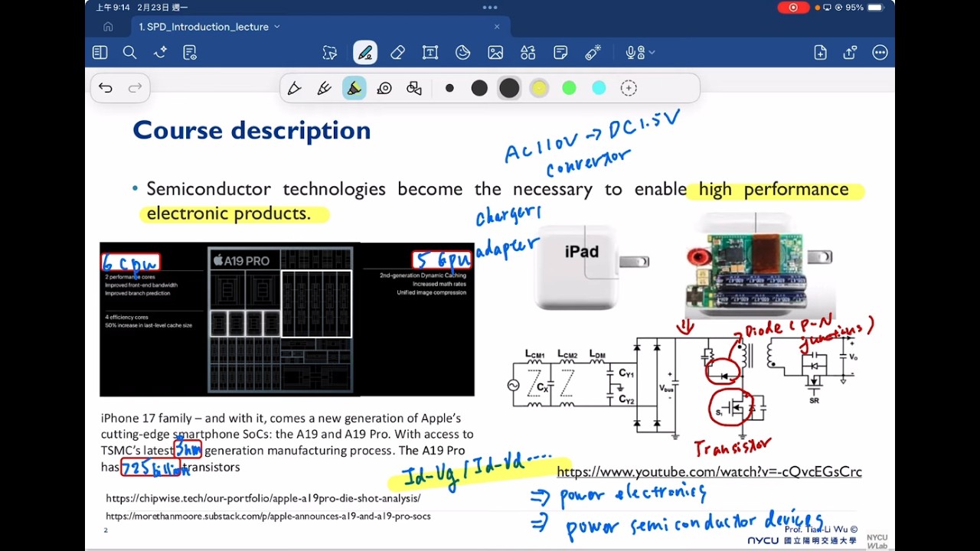Select the Pen tool in toolbar
The image size is (980, 551).
pyautogui.click(x=365, y=53)
